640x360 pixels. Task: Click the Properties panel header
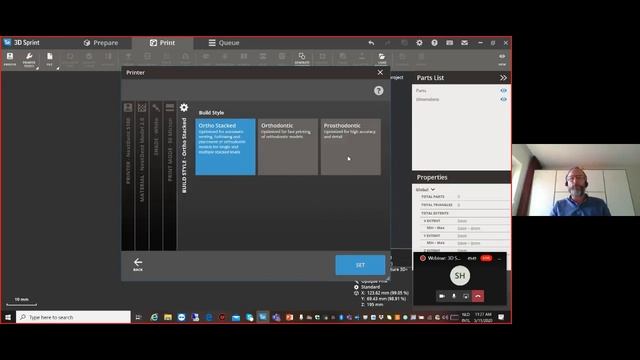461,178
